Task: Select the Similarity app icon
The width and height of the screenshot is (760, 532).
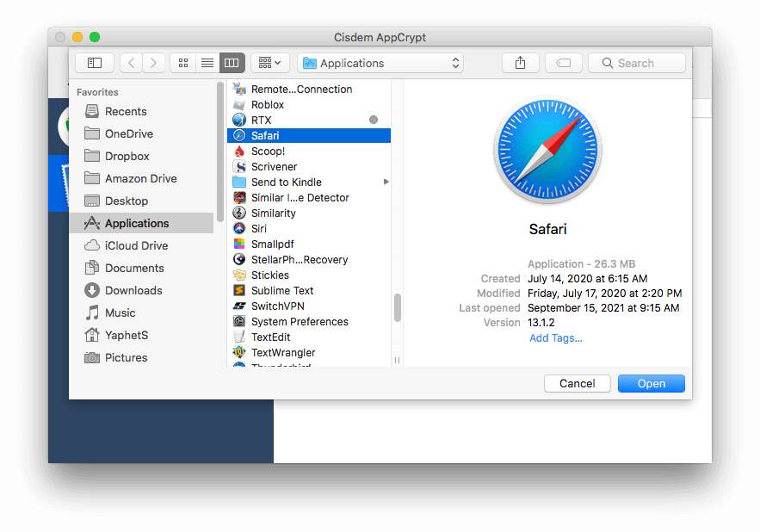Action: (239, 213)
